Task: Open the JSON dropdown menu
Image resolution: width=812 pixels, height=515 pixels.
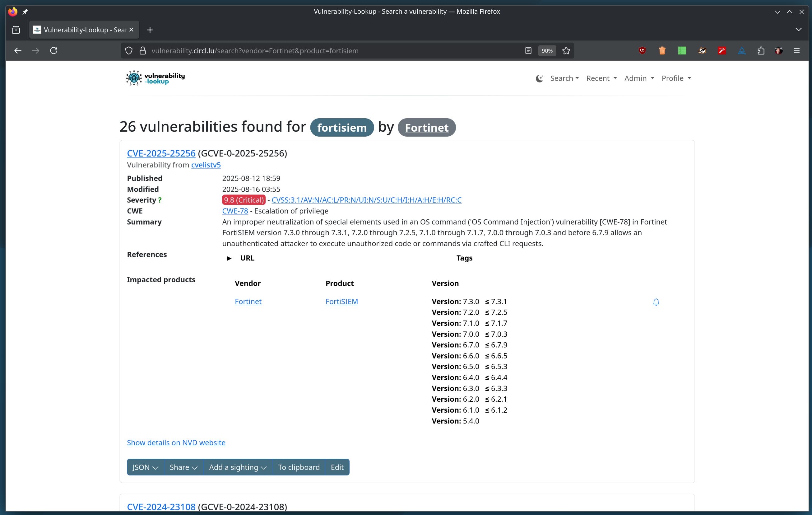Action: [x=145, y=467]
